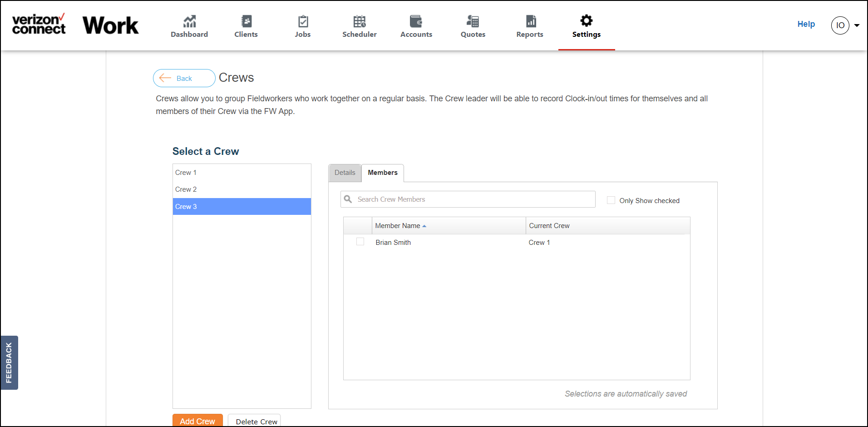
Task: Open the Scheduler calendar icon
Action: (360, 21)
